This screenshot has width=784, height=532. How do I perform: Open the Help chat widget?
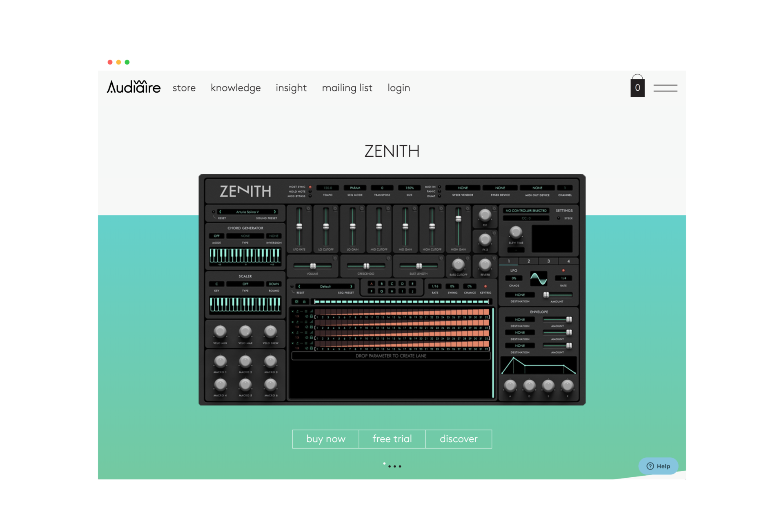point(658,466)
